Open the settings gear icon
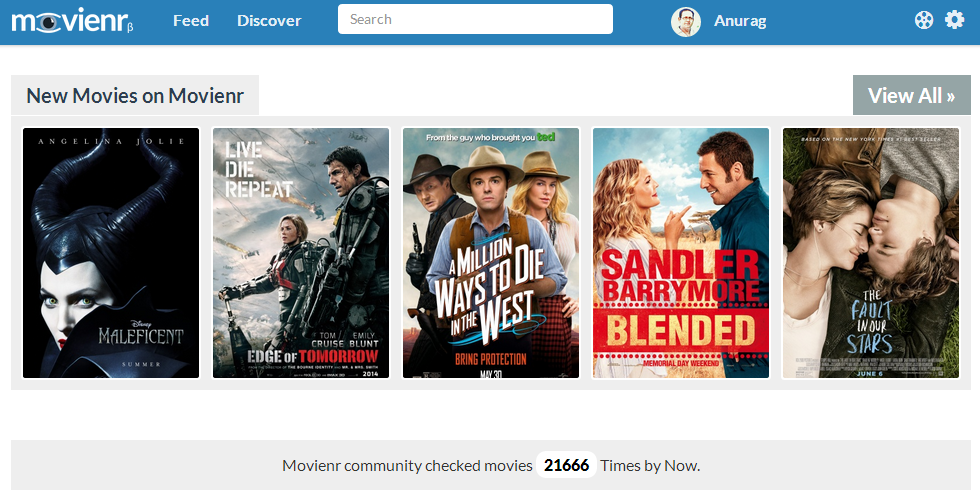 [x=954, y=19]
